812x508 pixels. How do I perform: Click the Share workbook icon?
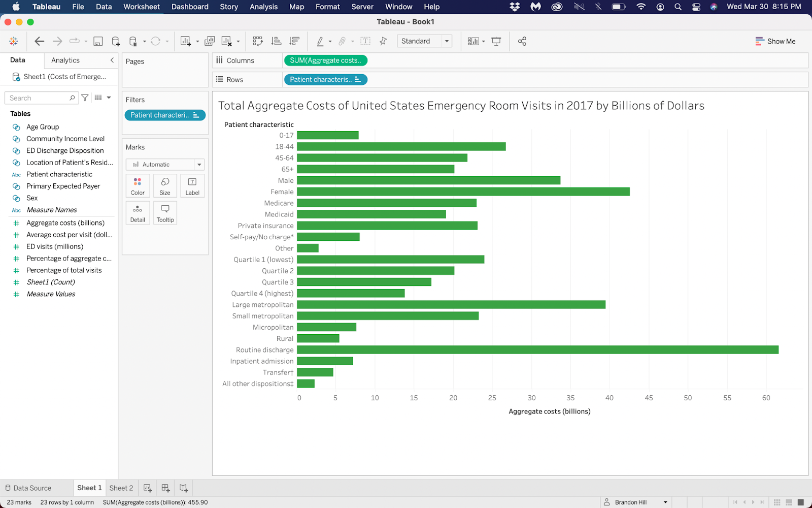click(x=522, y=41)
